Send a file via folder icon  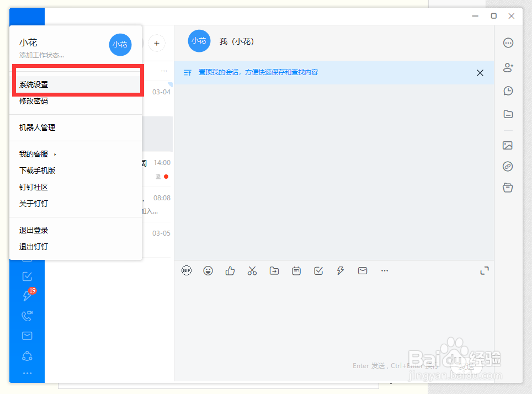pyautogui.click(x=274, y=270)
